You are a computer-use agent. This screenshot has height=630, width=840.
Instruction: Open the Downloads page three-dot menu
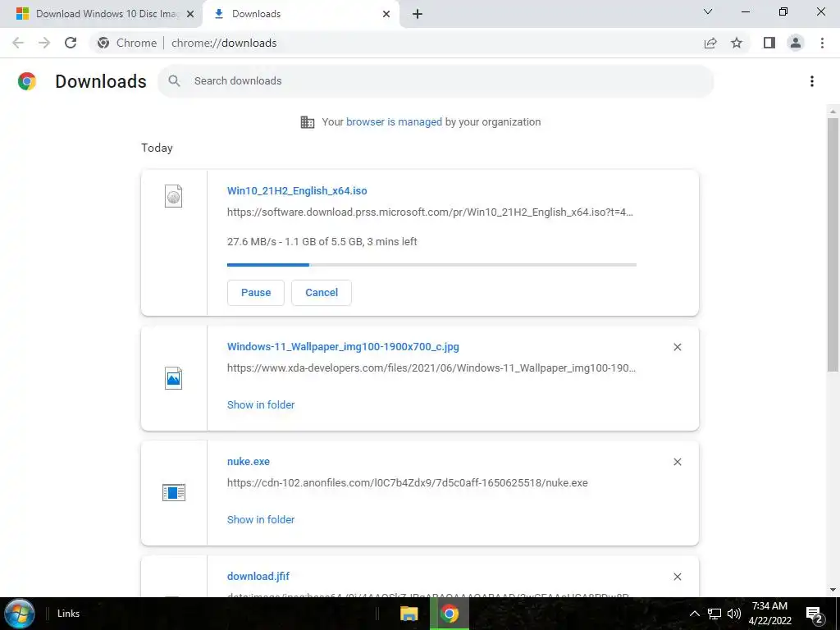[x=812, y=81]
